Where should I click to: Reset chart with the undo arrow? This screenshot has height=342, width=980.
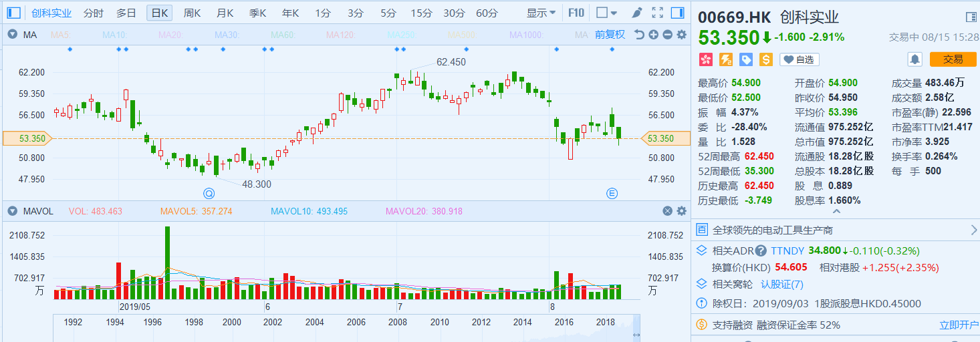[x=639, y=35]
